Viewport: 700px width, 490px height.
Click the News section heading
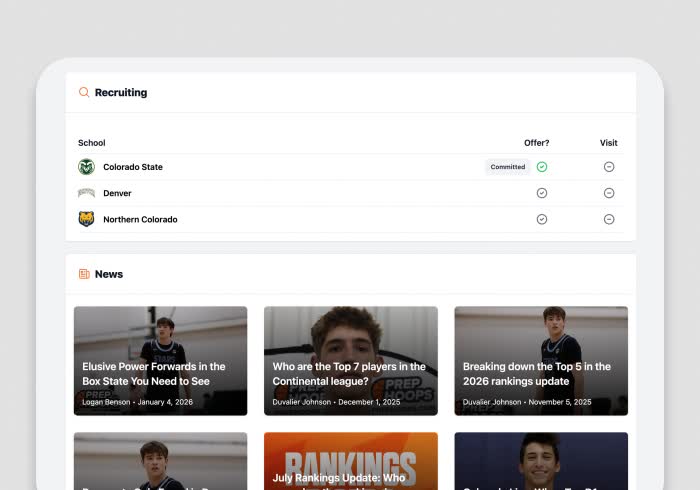click(x=109, y=274)
